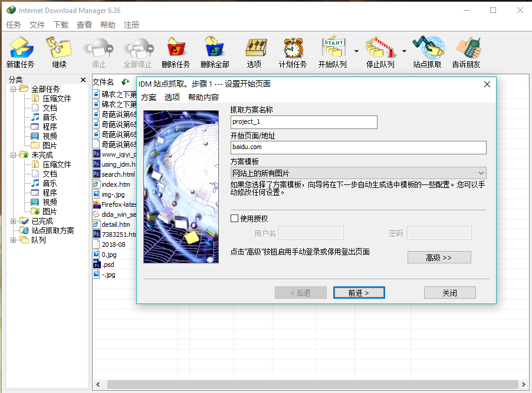Click the 前进 > button
Viewport: 532px width, 393px height.
coord(359,293)
